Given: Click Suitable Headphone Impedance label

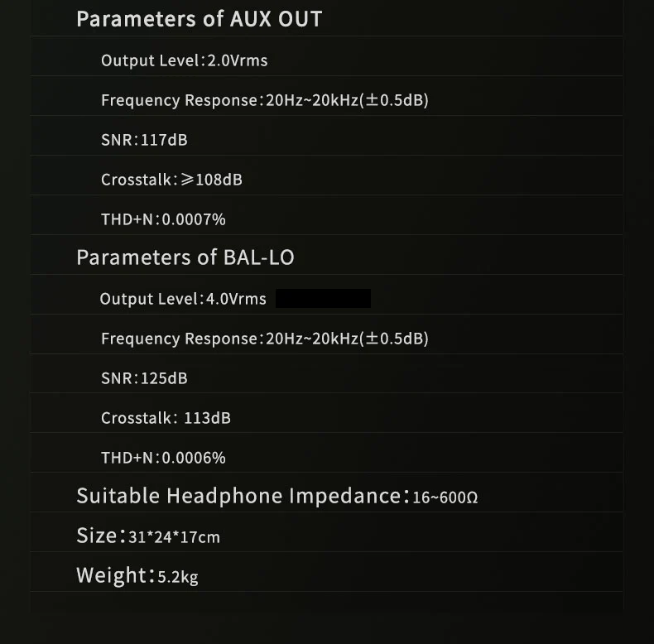Looking at the screenshot, I should [x=243, y=496].
